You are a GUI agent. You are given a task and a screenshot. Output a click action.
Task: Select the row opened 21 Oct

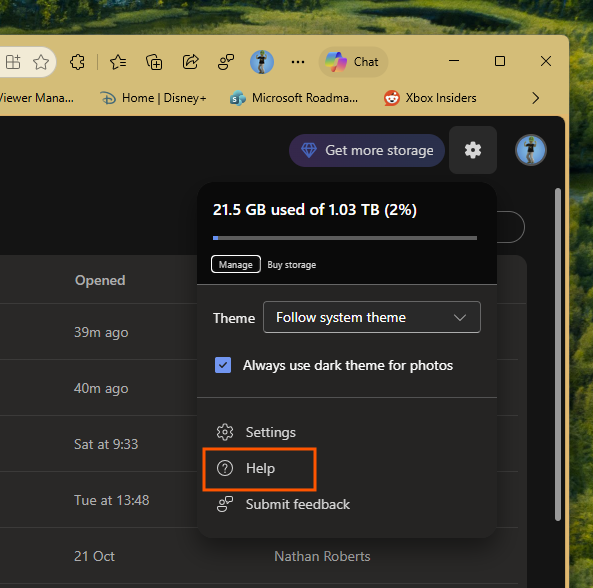pyautogui.click(x=259, y=556)
